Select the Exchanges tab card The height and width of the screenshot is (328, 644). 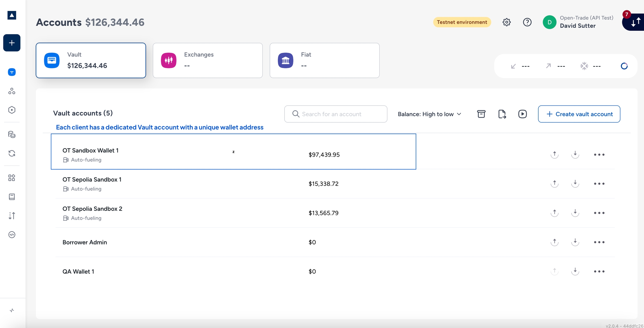coord(208,60)
